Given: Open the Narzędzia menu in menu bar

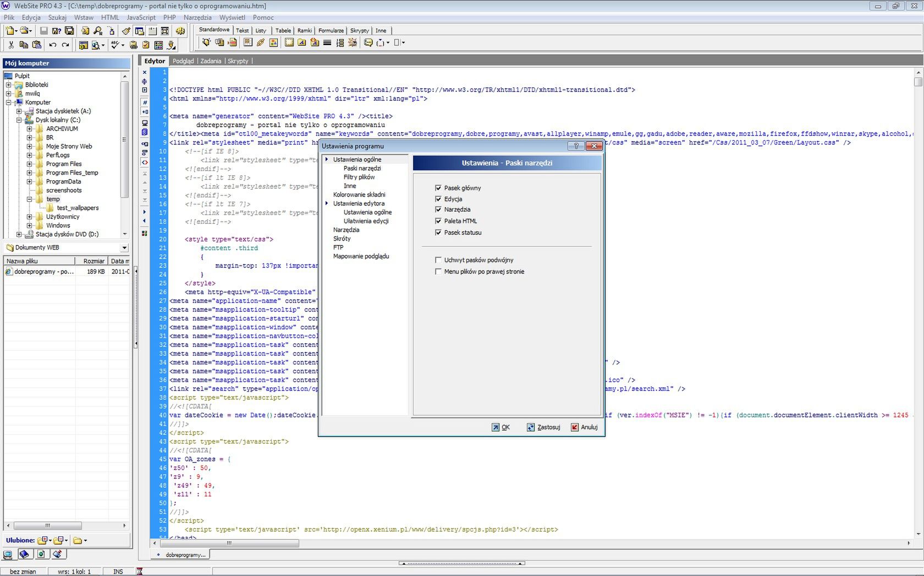Looking at the screenshot, I should (197, 17).
